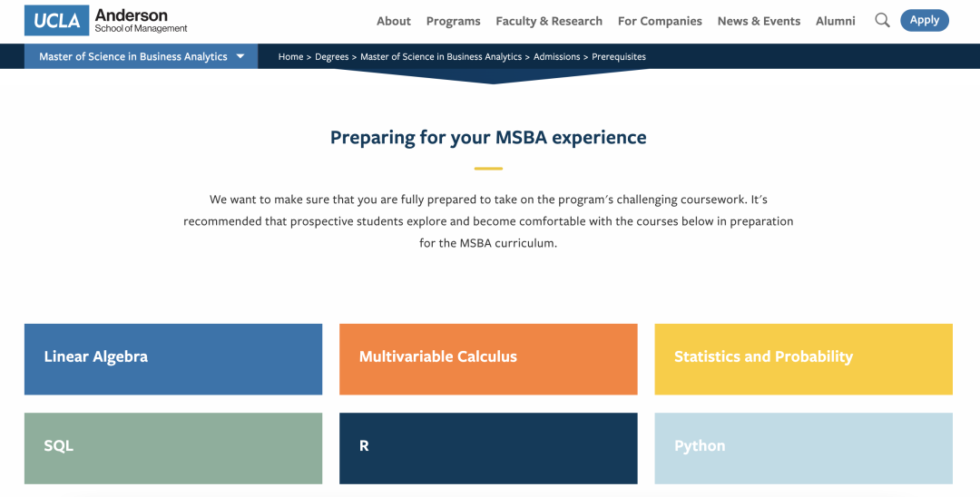
Task: Click the UCLA Anderson logo
Action: [x=106, y=21]
